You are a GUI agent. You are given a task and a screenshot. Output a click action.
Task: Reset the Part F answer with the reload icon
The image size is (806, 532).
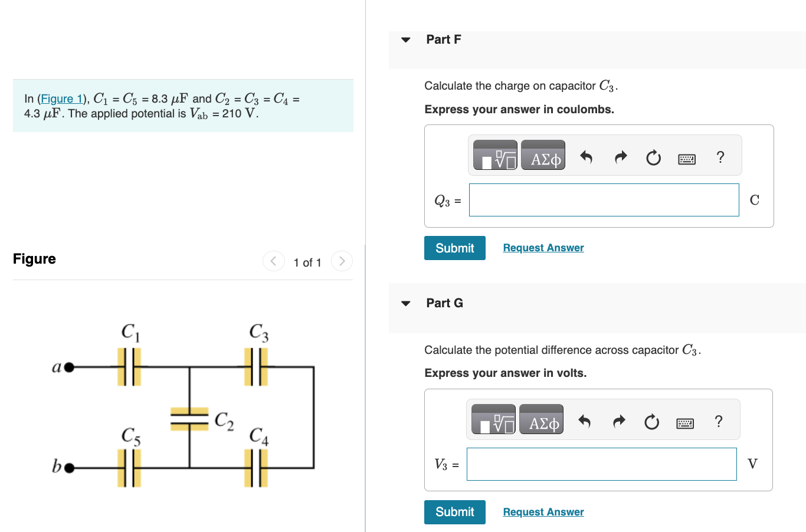click(653, 157)
